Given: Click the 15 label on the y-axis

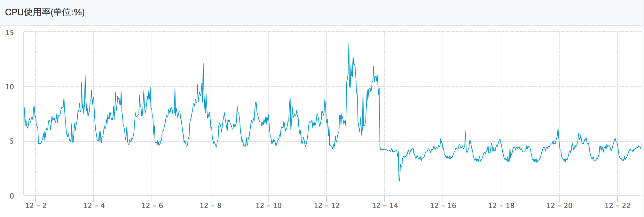Looking at the screenshot, I should [x=10, y=33].
